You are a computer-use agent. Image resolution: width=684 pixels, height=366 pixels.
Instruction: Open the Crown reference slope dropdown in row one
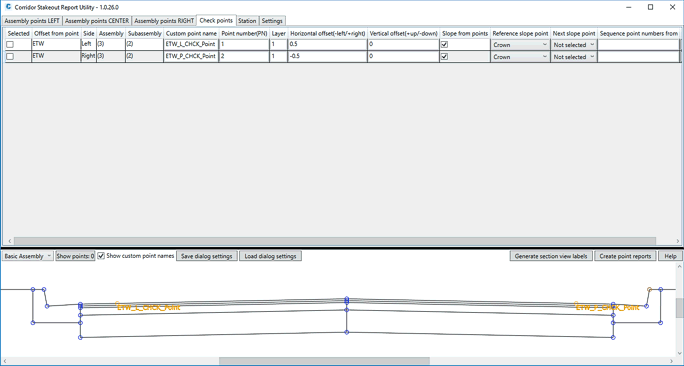click(x=520, y=44)
